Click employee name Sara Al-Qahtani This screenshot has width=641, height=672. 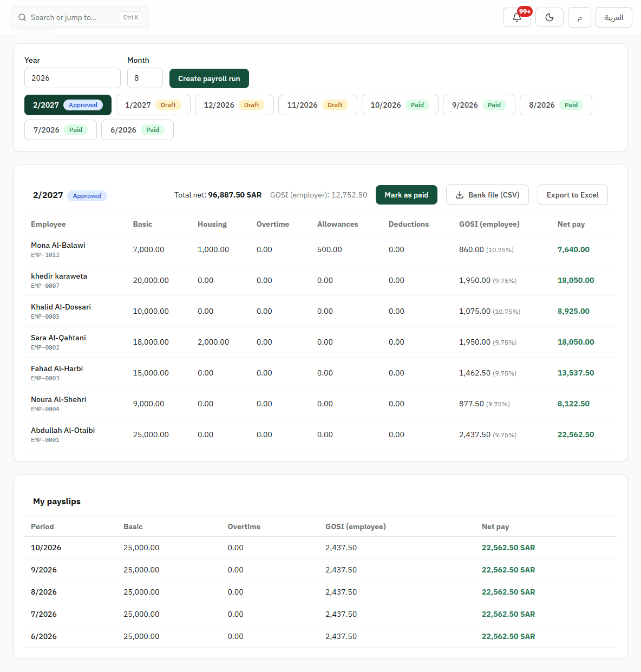tap(58, 338)
